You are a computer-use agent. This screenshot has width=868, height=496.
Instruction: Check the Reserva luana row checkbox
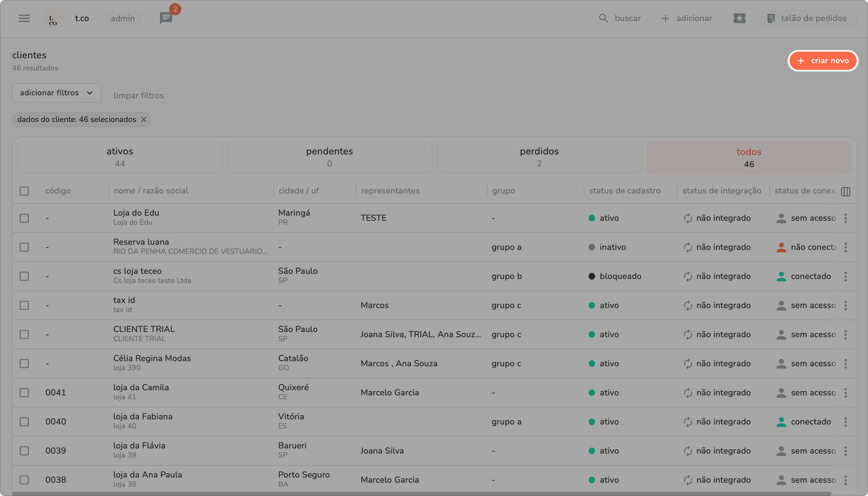(24, 247)
